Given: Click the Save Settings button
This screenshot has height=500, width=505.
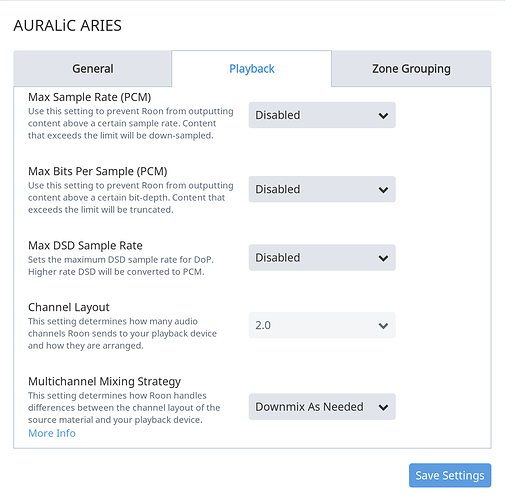Looking at the screenshot, I should pos(450,475).
